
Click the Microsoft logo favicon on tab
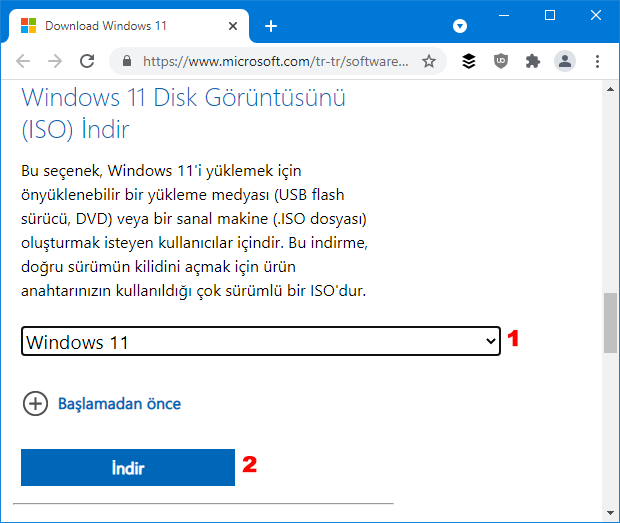pyautogui.click(x=28, y=26)
